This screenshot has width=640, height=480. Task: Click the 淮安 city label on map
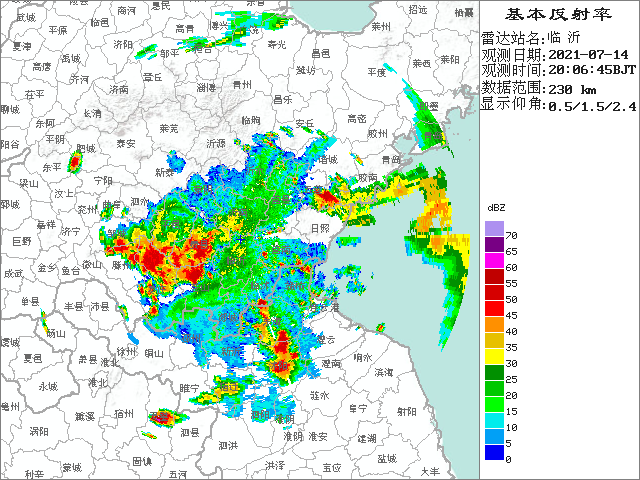(x=318, y=436)
